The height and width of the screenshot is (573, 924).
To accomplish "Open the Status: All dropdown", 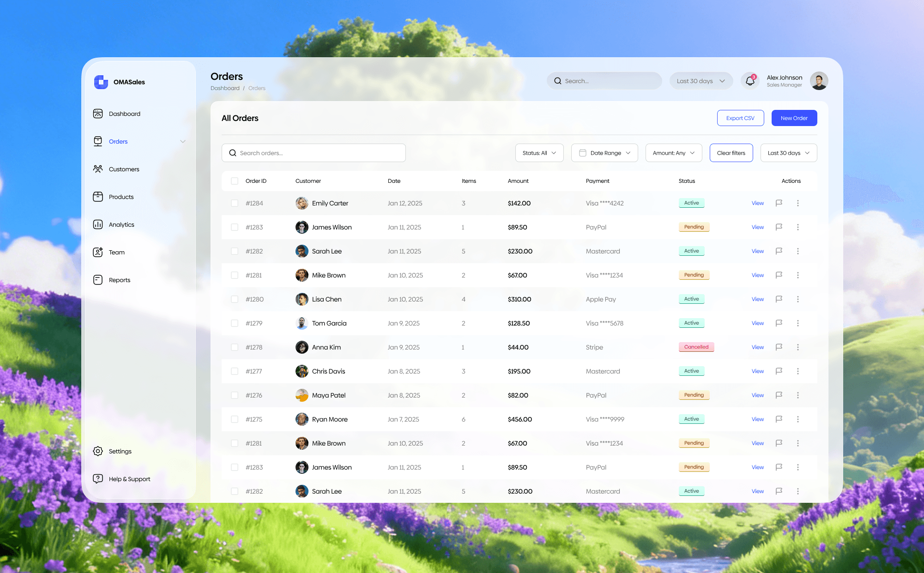I will pyautogui.click(x=539, y=153).
